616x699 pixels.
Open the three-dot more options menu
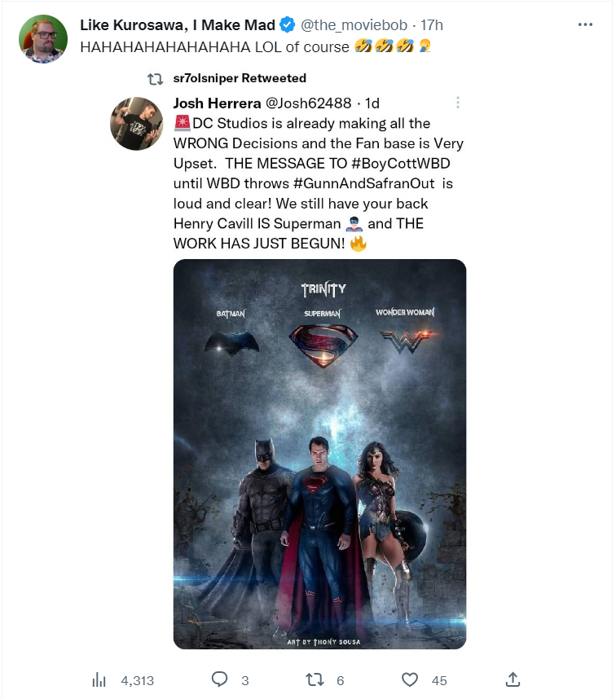(x=585, y=24)
